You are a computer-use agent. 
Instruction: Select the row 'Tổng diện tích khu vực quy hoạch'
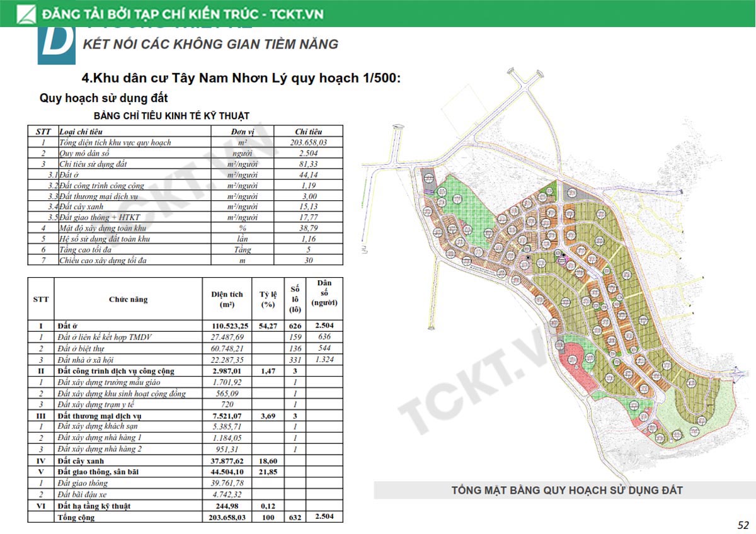tap(185, 142)
